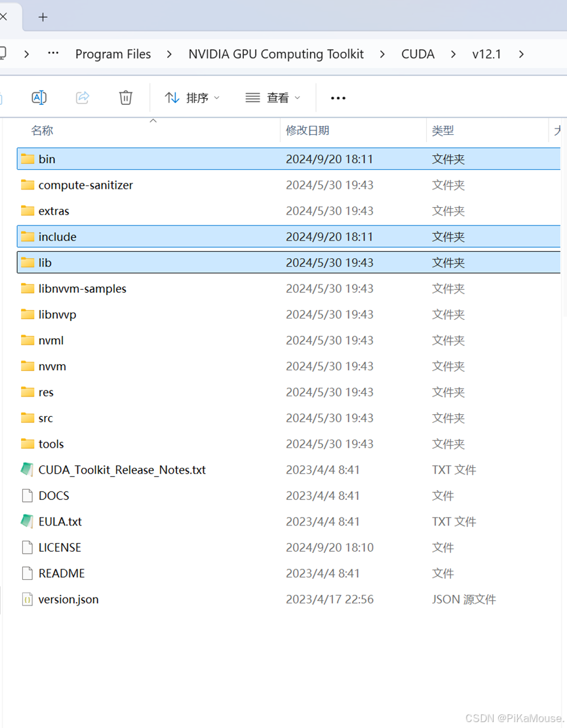The image size is (567, 728).
Task: Select the EULA.txt file name
Action: pos(60,522)
